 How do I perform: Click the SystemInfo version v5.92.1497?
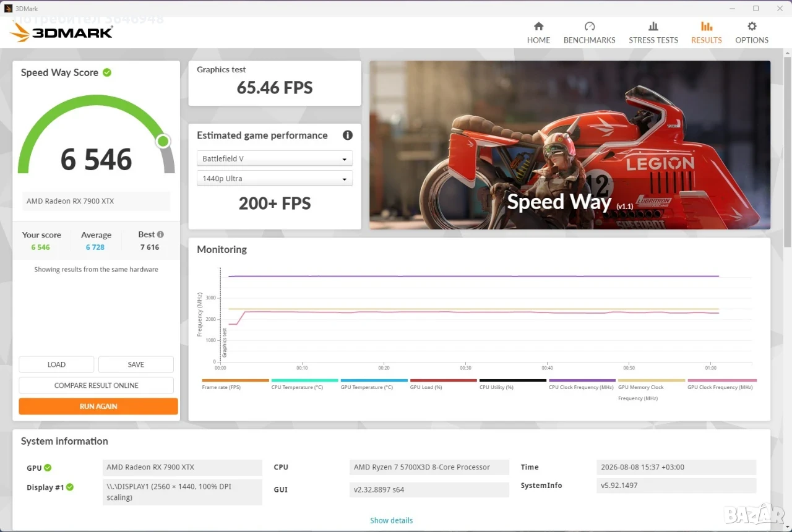point(677,486)
